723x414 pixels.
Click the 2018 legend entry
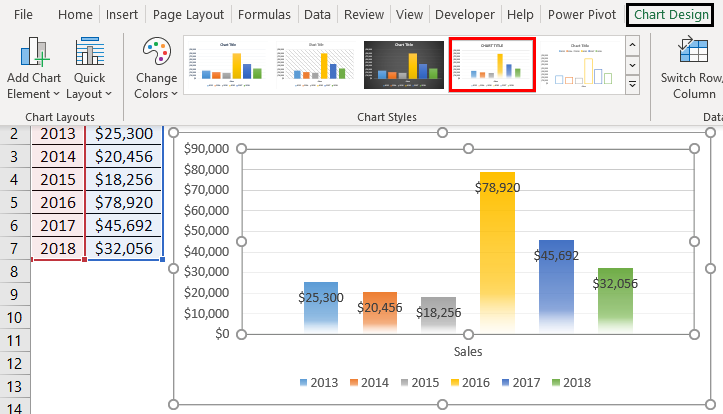pyautogui.click(x=571, y=383)
